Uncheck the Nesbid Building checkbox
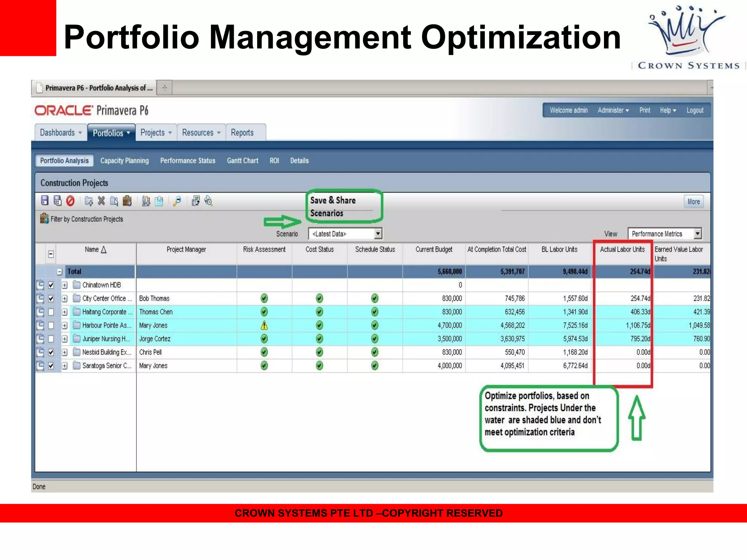This screenshot has width=747, height=560. [51, 353]
